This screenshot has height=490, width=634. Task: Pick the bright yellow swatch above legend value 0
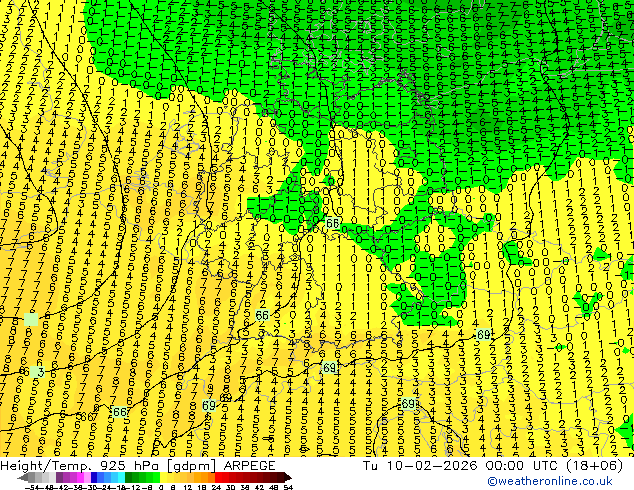tap(163, 477)
